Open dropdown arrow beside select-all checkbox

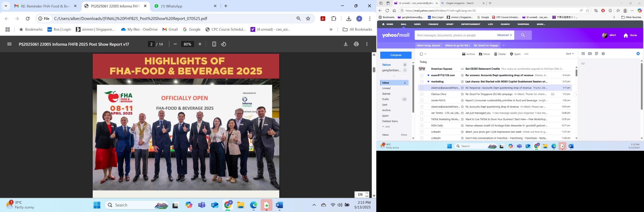tap(425, 54)
